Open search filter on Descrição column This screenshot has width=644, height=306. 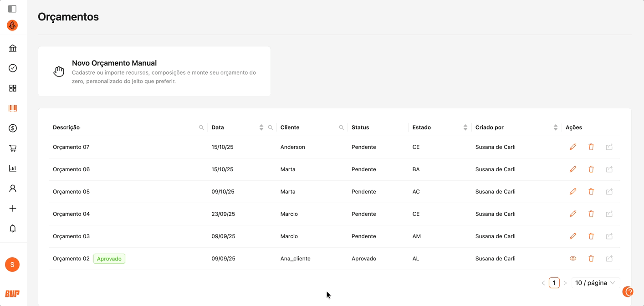(x=201, y=127)
